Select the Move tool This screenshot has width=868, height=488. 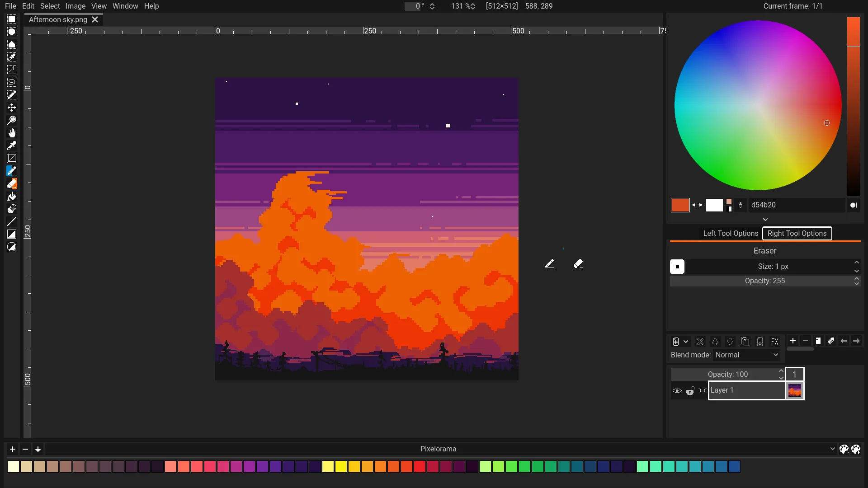point(12,108)
